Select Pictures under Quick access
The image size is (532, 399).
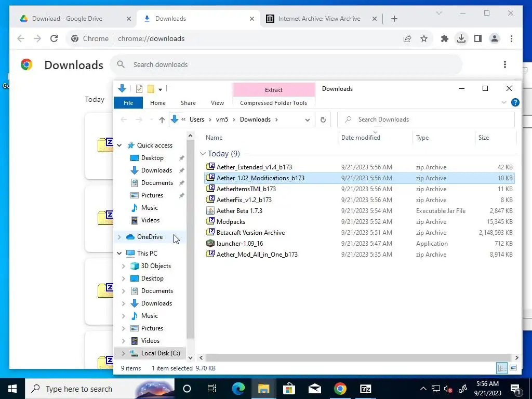(152, 195)
